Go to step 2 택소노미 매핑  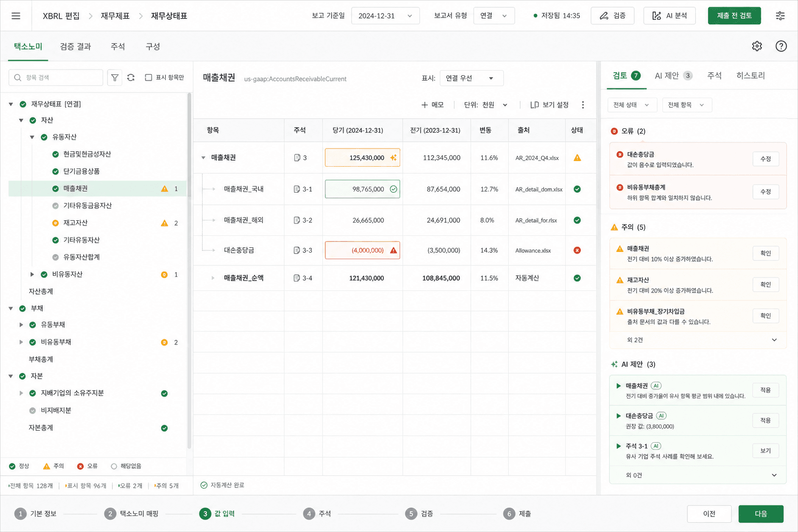132,514
